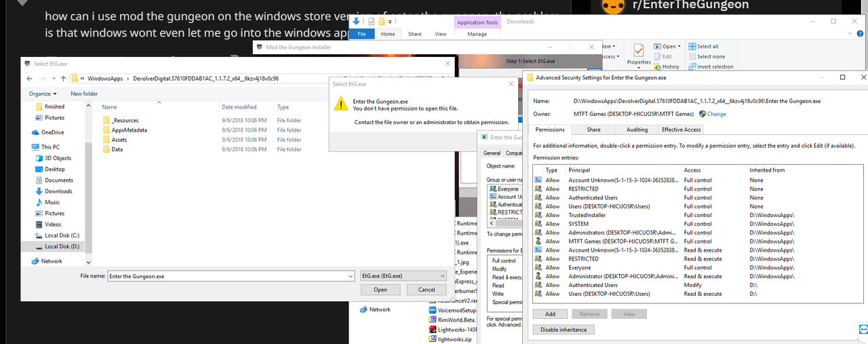Open the Music library in the sidebar
Viewport: 868px width, 344px height.
pyautogui.click(x=52, y=202)
